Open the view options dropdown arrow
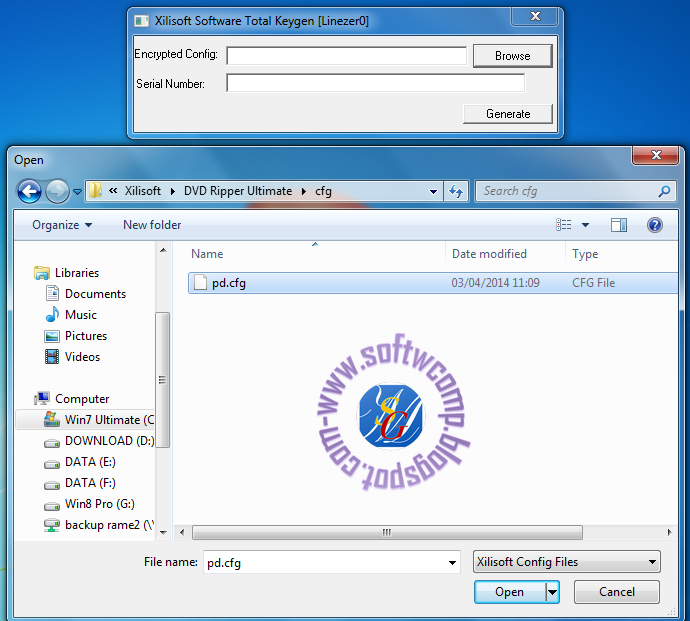The width and height of the screenshot is (690, 621). (x=585, y=225)
